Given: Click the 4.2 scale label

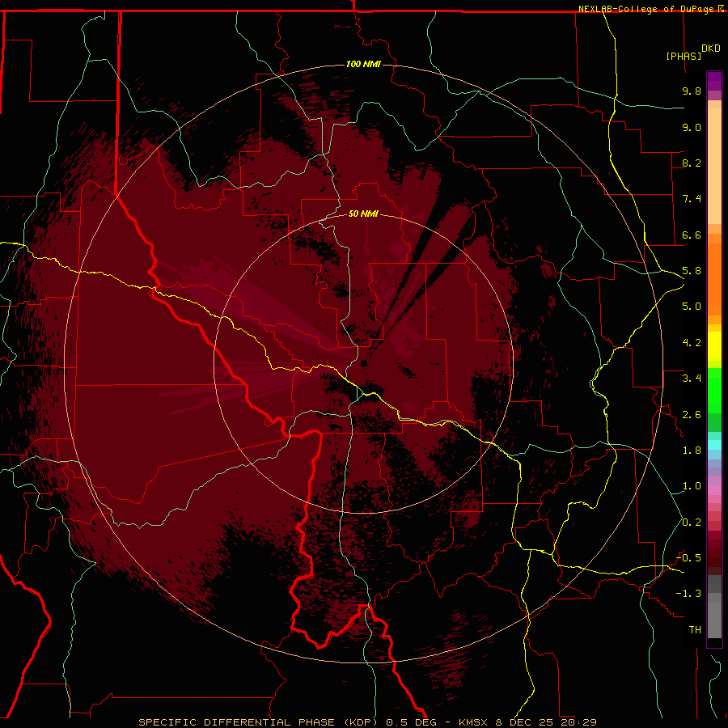Looking at the screenshot, I should [x=692, y=343].
